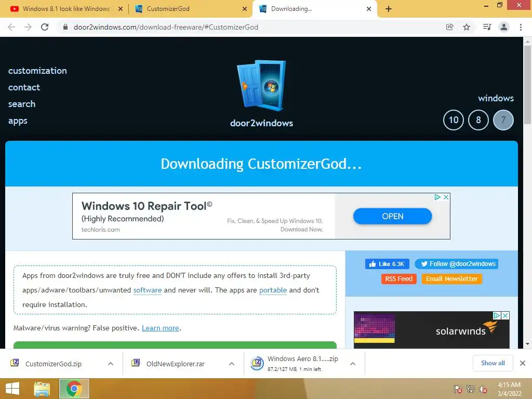Click the AdChoices icon on the solarwinds ad

click(497, 315)
